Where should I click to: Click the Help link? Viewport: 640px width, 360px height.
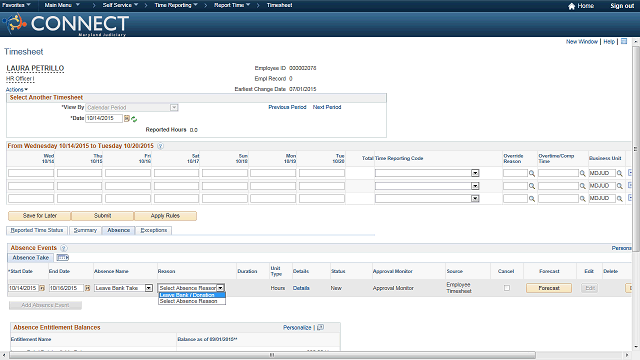[609, 42]
